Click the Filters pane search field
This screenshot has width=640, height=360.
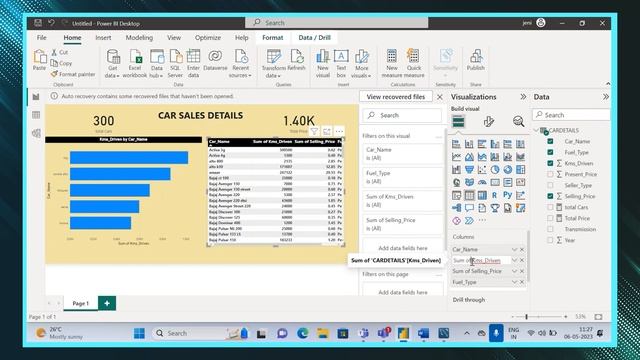(402, 116)
